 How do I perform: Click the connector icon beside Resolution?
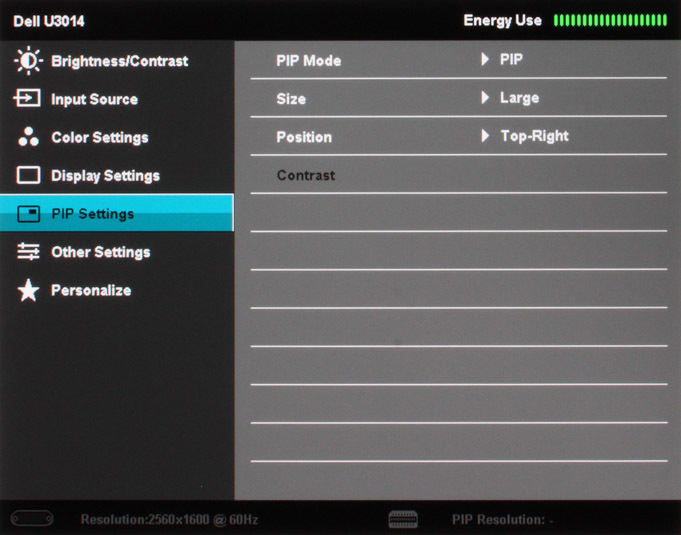32,518
